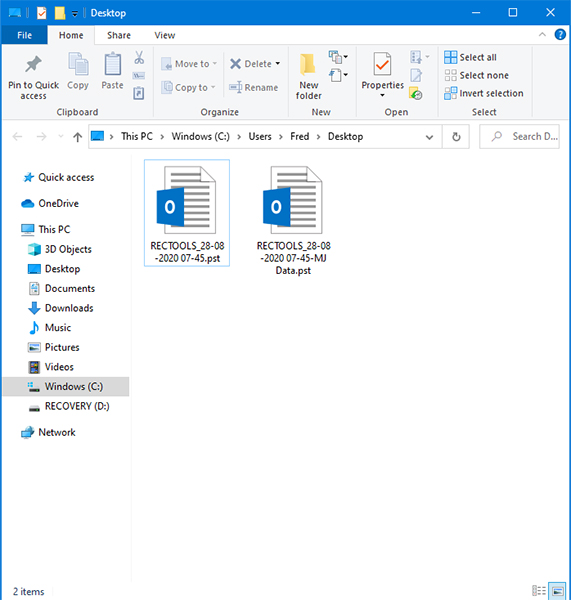Screen dimensions: 571x600
Task: Click the Paste clipboard icon
Action: coord(113,64)
